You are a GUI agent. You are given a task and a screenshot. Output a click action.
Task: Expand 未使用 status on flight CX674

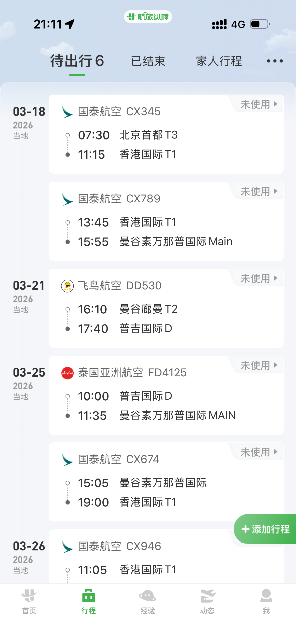tap(258, 452)
